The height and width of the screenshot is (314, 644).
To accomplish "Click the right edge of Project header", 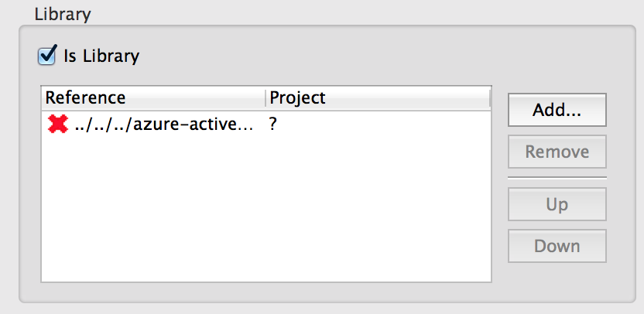I will click(489, 98).
